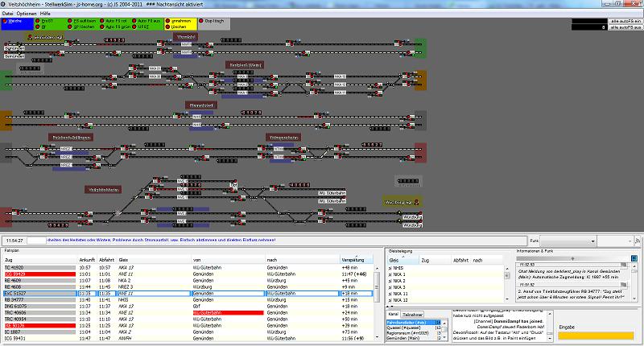644x346 pixels.
Task: Click the field next to time 11:54:27
Action: tap(36, 241)
